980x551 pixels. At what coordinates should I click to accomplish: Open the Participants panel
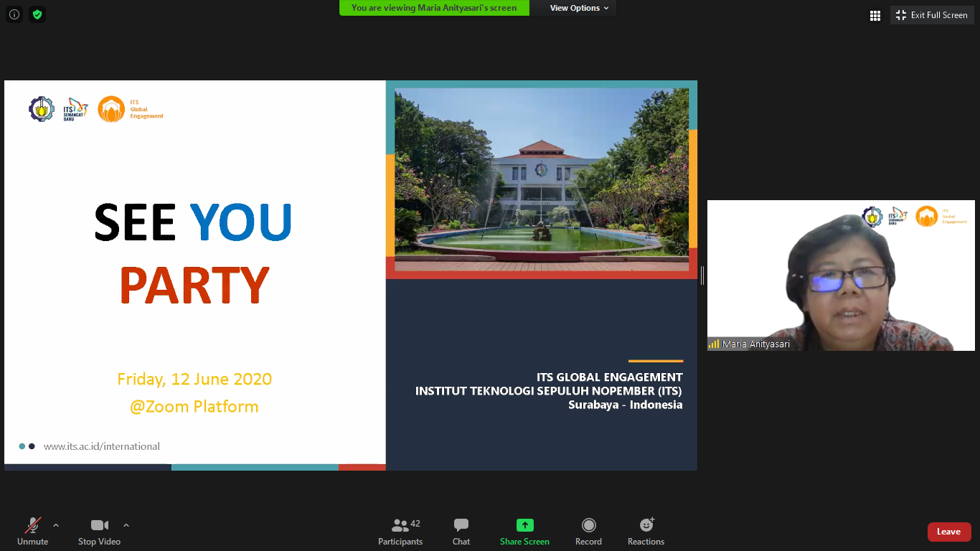(400, 532)
